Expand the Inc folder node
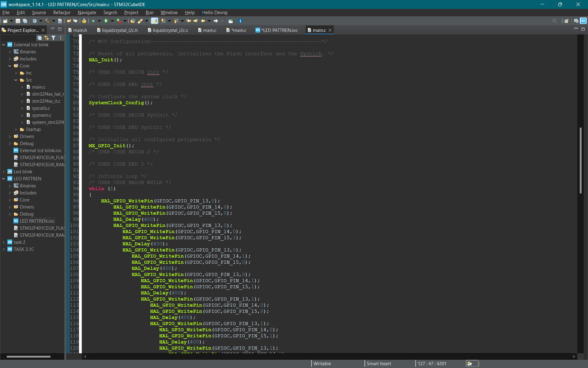This screenshot has width=588, height=368. (x=16, y=73)
